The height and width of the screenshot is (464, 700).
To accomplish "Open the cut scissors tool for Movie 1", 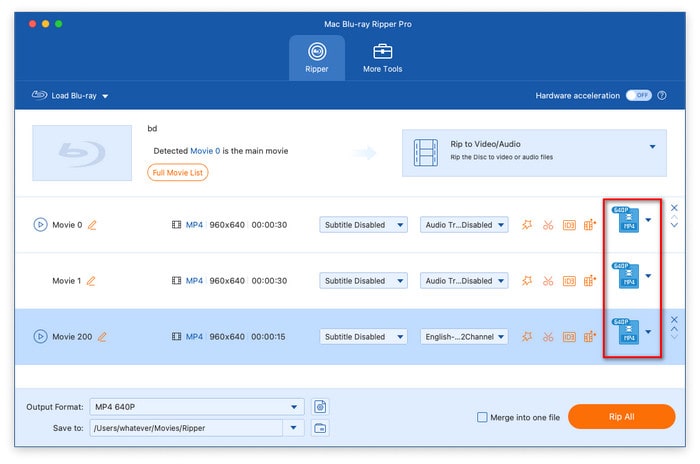I will [548, 281].
